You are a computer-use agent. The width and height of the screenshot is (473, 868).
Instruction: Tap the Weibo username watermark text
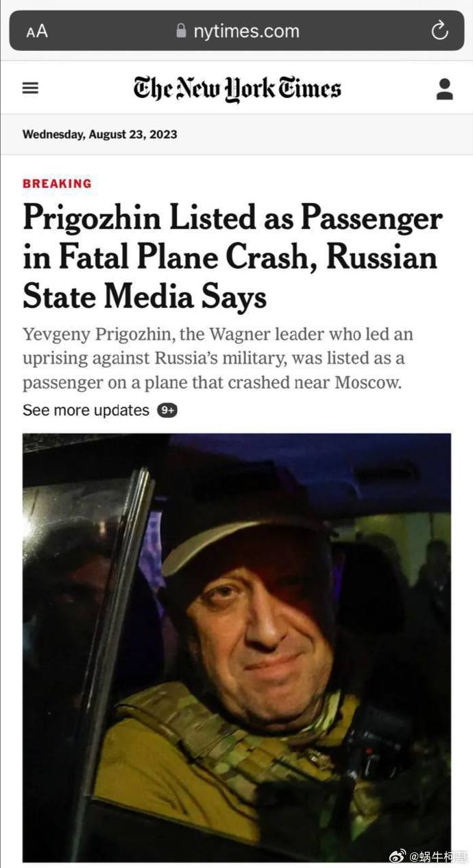click(439, 856)
